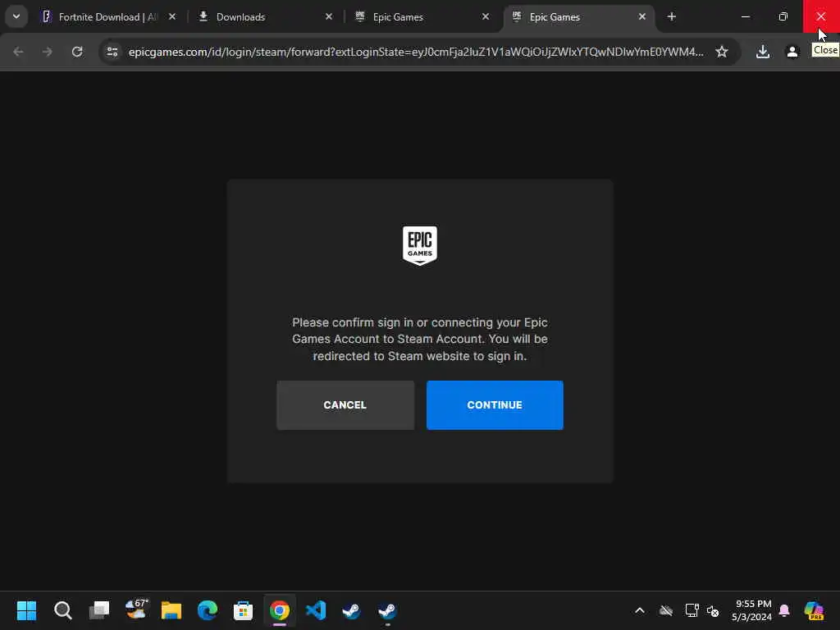
Task: Open the Chrome profile icon
Action: coord(792,52)
